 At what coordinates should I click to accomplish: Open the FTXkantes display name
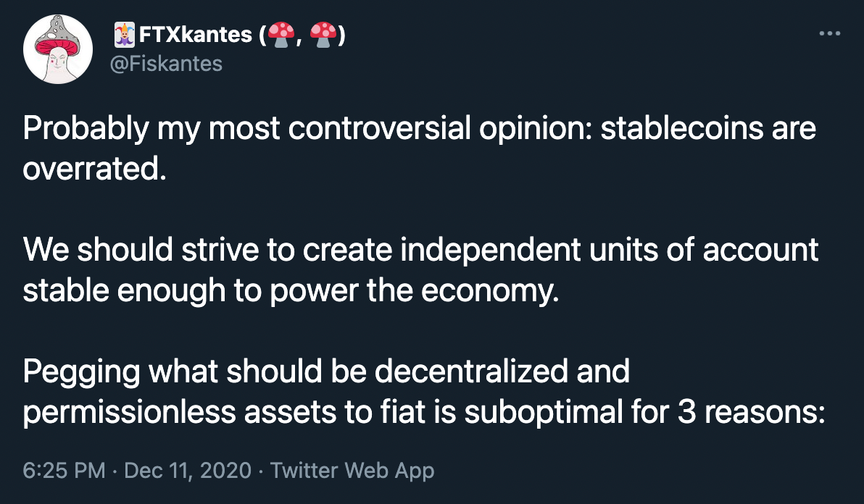pyautogui.click(x=196, y=35)
